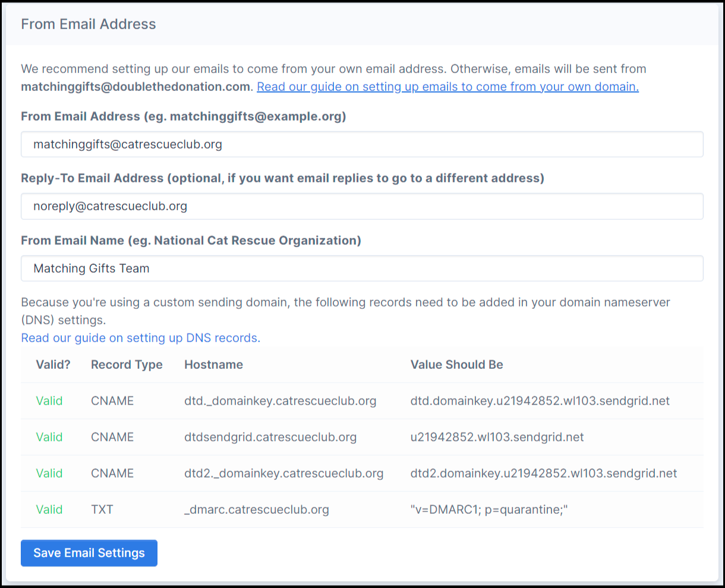The height and width of the screenshot is (588, 725).
Task: Select the dtd._domainkey.catrescueclub.org hostname
Action: 280,401
